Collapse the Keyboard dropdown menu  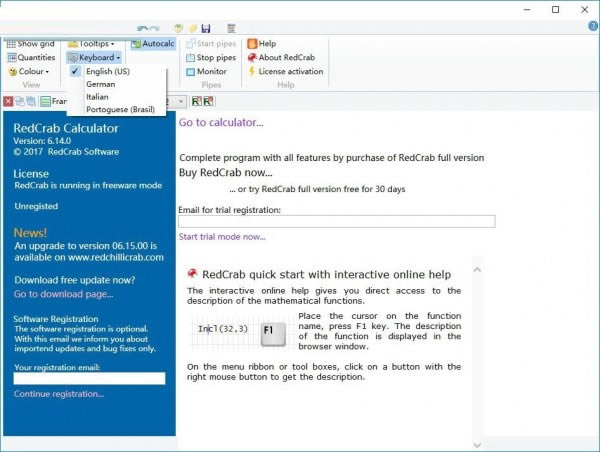point(94,58)
